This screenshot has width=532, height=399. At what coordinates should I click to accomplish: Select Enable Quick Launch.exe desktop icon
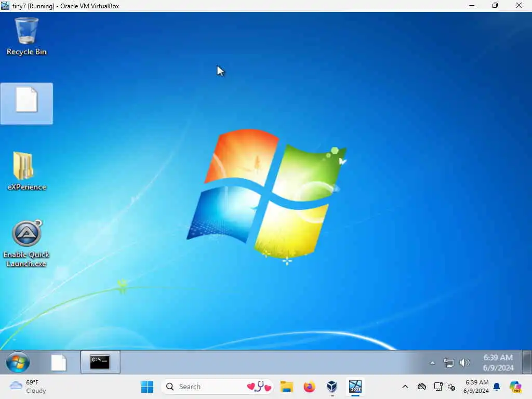[26, 243]
